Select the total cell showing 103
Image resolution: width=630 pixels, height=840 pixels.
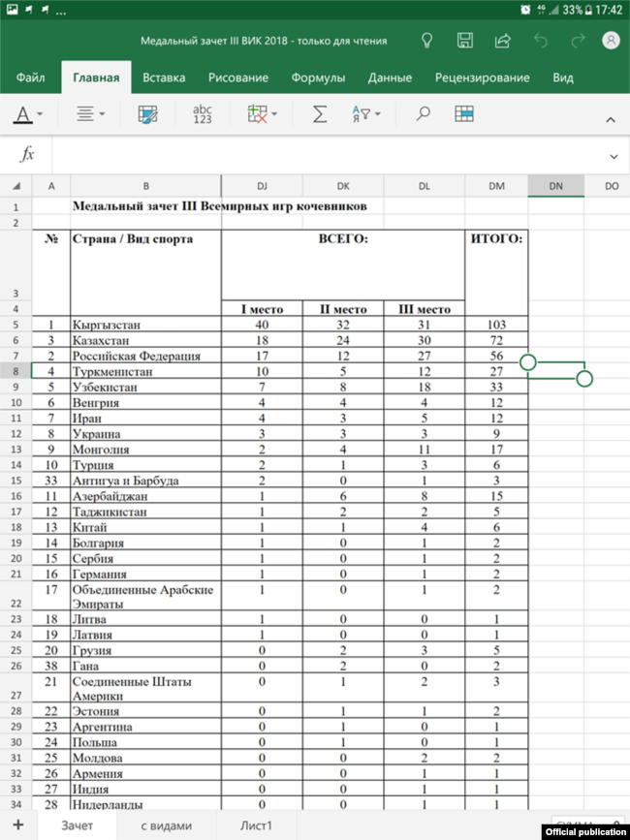496,325
